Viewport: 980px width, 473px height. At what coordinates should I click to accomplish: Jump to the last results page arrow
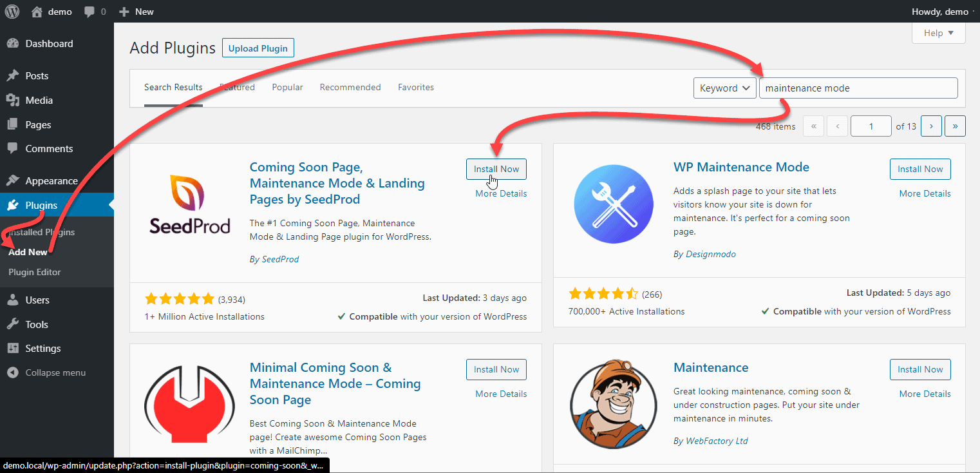[955, 126]
